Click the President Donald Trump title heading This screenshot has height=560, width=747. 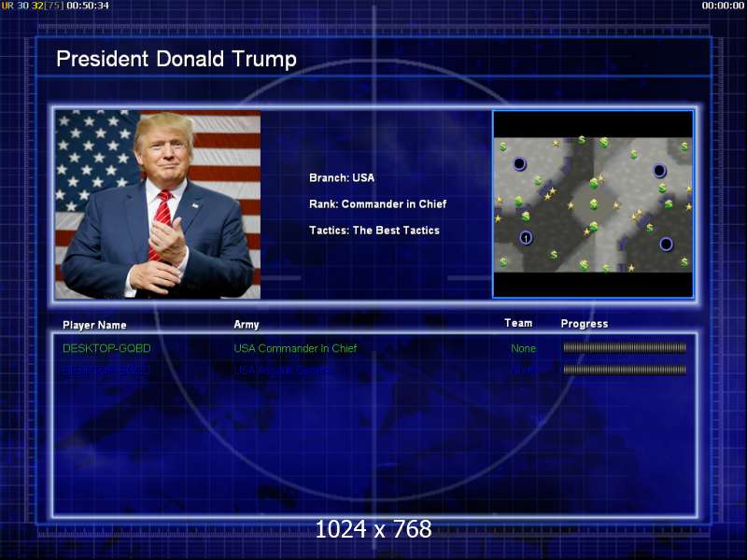pyautogui.click(x=176, y=60)
